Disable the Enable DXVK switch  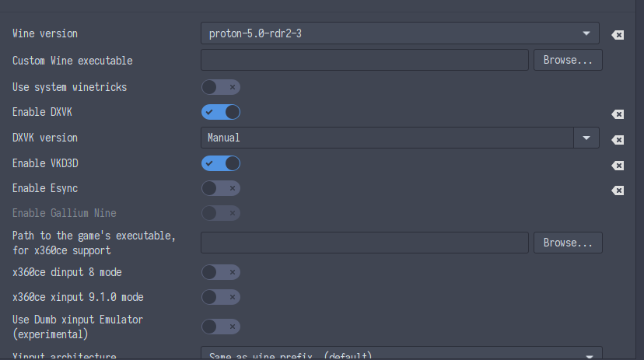click(221, 112)
